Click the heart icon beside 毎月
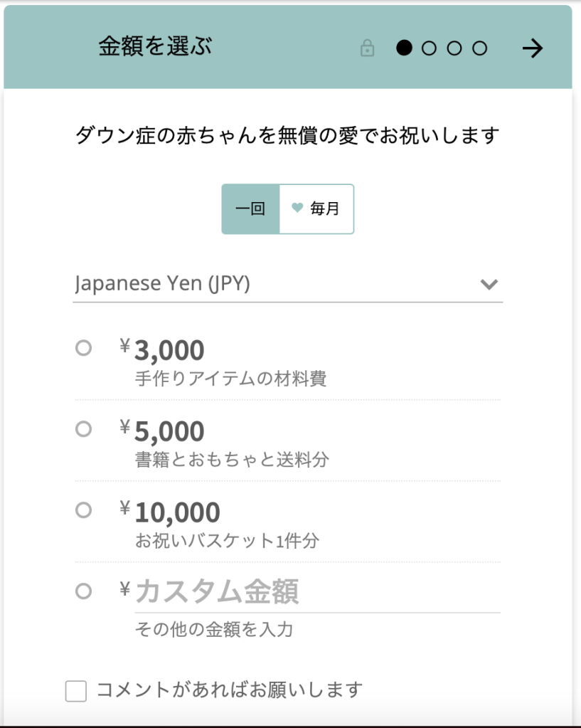This screenshot has width=581, height=728. click(297, 209)
